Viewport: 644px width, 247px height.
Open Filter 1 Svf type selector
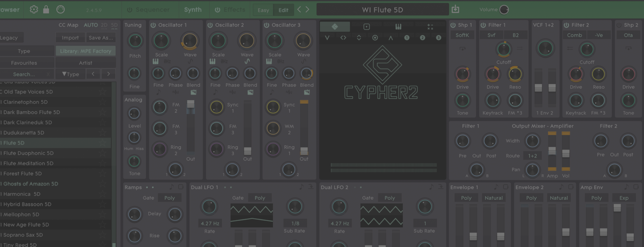(x=491, y=35)
